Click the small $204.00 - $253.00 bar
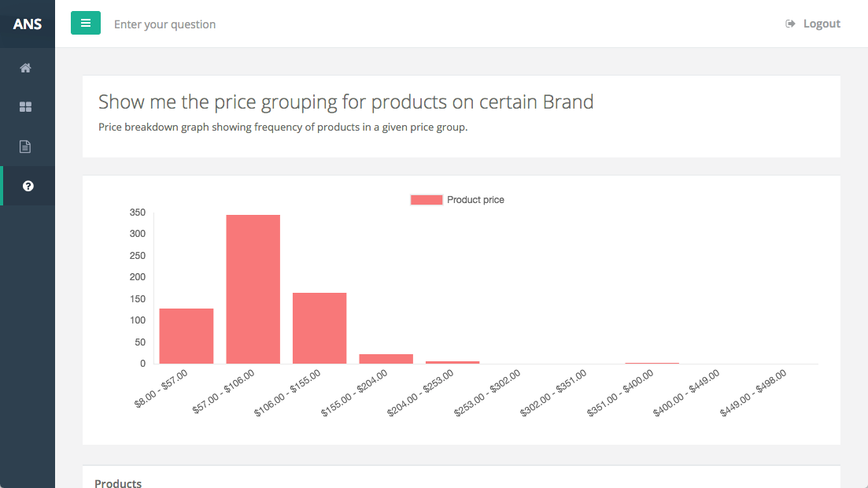 click(x=452, y=362)
